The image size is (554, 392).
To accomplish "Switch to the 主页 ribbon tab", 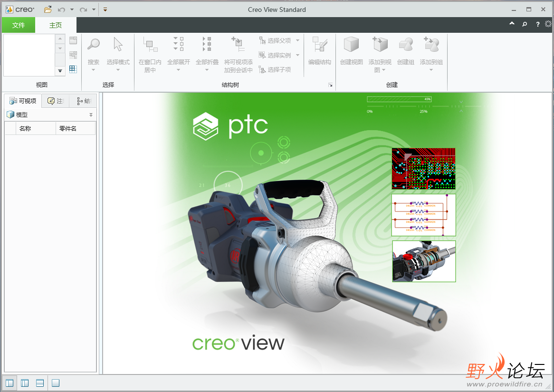I will coord(56,25).
